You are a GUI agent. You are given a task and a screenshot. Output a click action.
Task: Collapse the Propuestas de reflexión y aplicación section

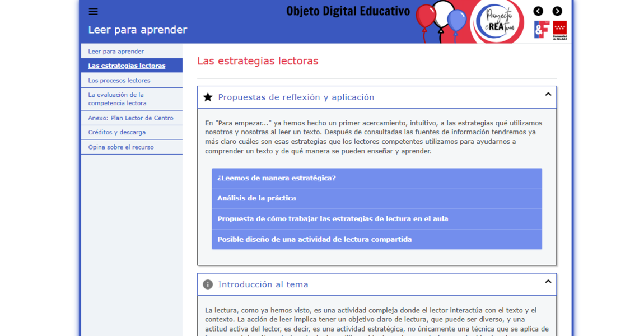point(548,95)
